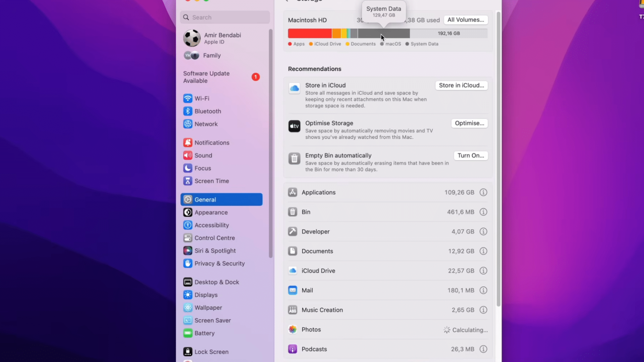Click the Music Creation row label
Image resolution: width=644 pixels, height=362 pixels.
[x=322, y=310]
